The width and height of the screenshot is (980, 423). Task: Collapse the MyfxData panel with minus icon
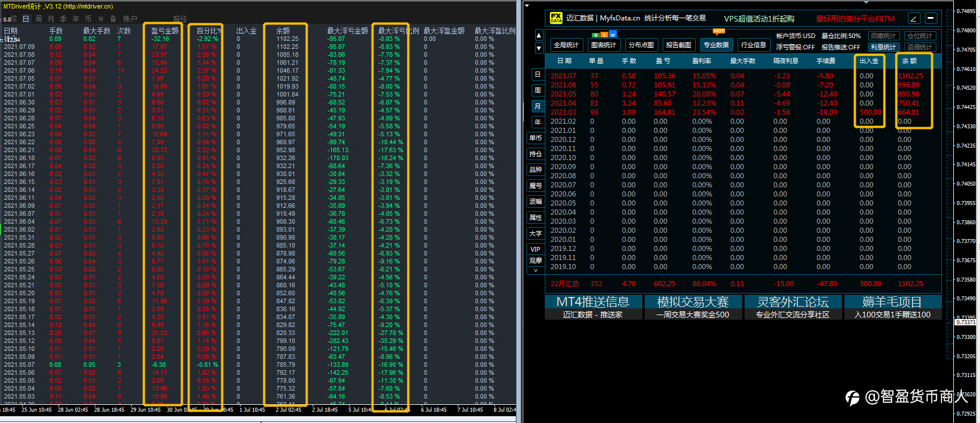click(931, 18)
